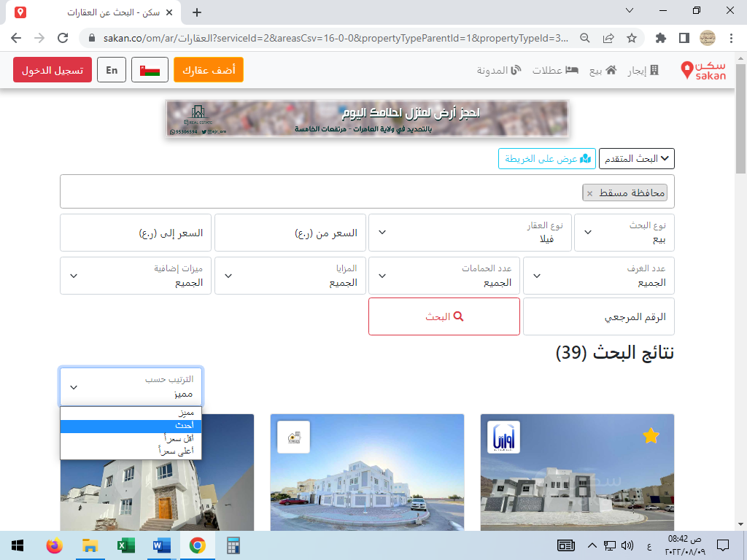Open Windows Start menu
747x560 pixels.
[x=18, y=545]
